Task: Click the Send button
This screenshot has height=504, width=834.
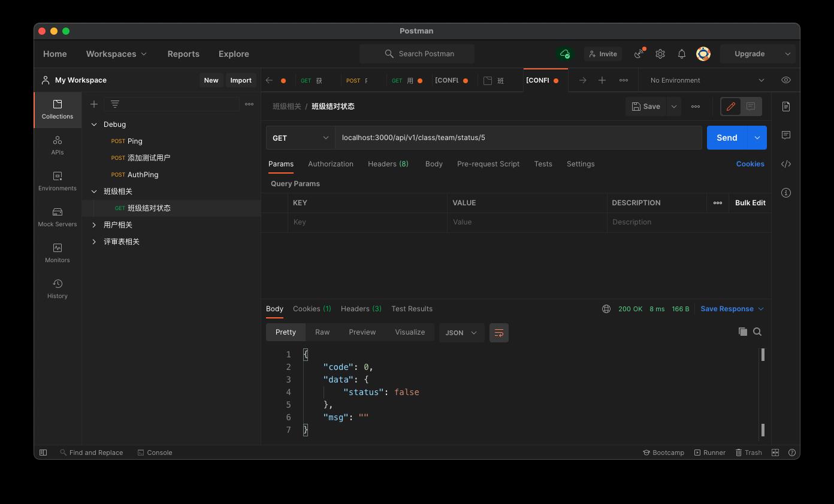Action: tap(727, 138)
